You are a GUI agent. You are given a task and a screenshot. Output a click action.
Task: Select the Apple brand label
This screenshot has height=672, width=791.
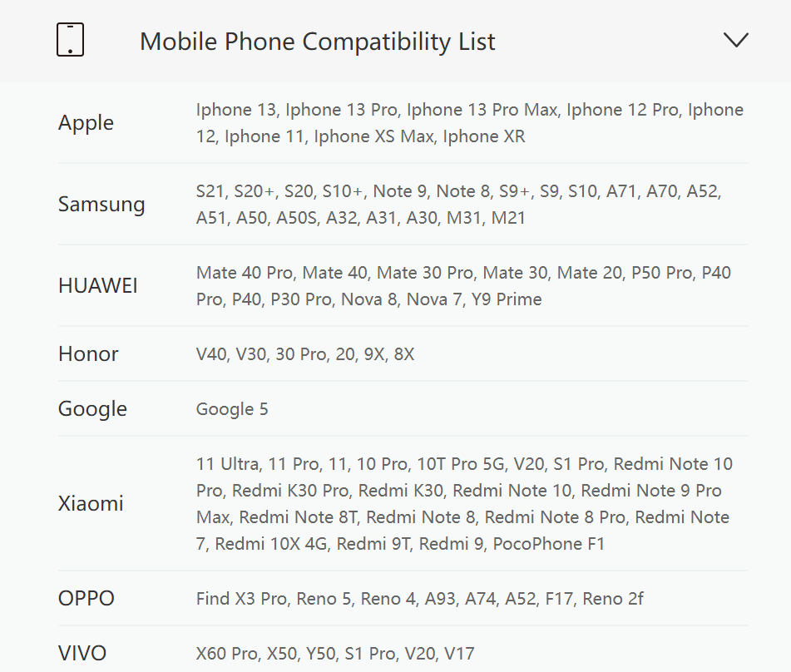(x=86, y=122)
